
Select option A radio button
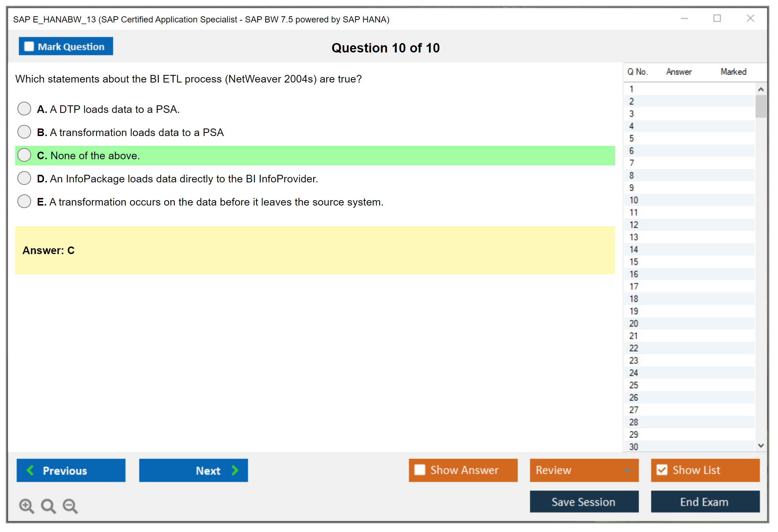click(x=24, y=109)
